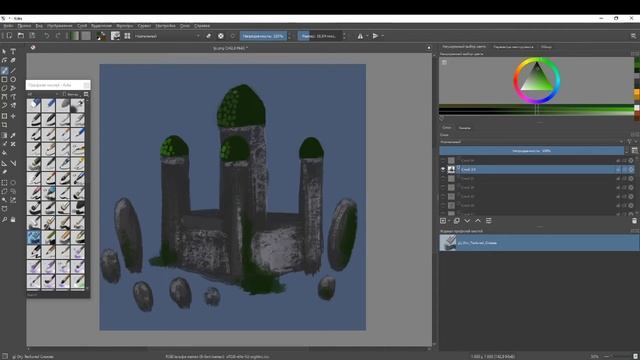Screen dimensions: 640x360
Task: Select the document tab above the canvas
Action: pyautogui.click(x=230, y=48)
